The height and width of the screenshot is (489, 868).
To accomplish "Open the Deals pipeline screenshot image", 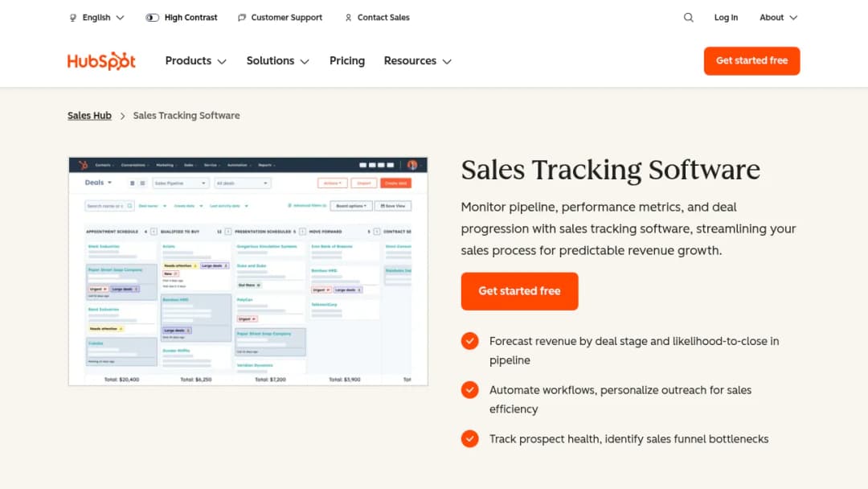I will (248, 271).
